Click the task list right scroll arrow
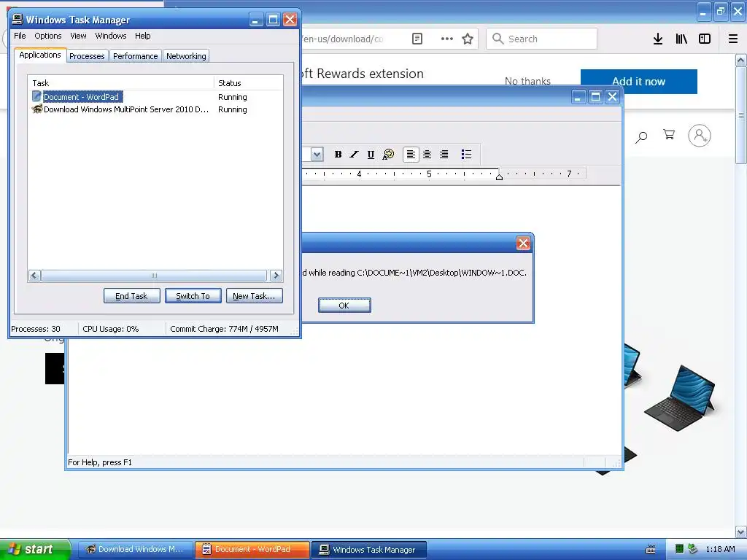Viewport: 747px width, 560px height. pos(276,275)
